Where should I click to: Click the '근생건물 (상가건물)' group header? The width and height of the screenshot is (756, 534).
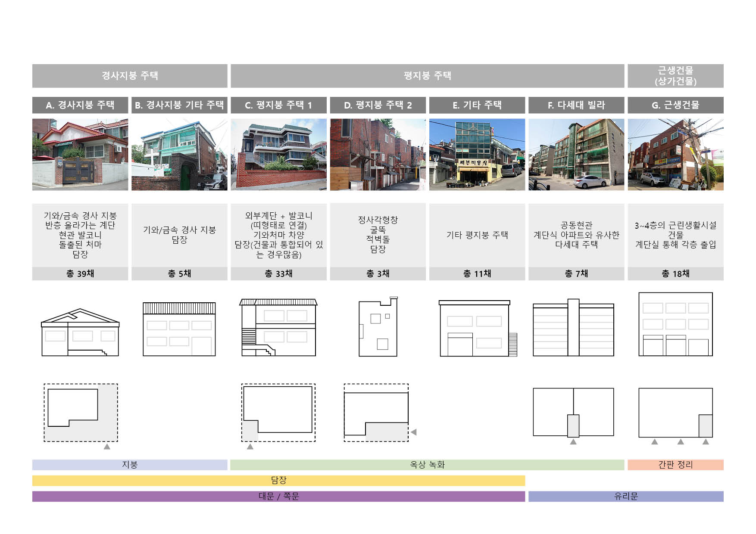click(675, 76)
